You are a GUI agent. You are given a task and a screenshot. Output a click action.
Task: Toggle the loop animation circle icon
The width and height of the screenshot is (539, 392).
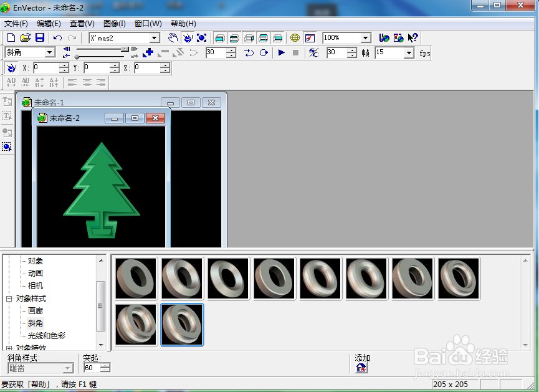[264, 52]
